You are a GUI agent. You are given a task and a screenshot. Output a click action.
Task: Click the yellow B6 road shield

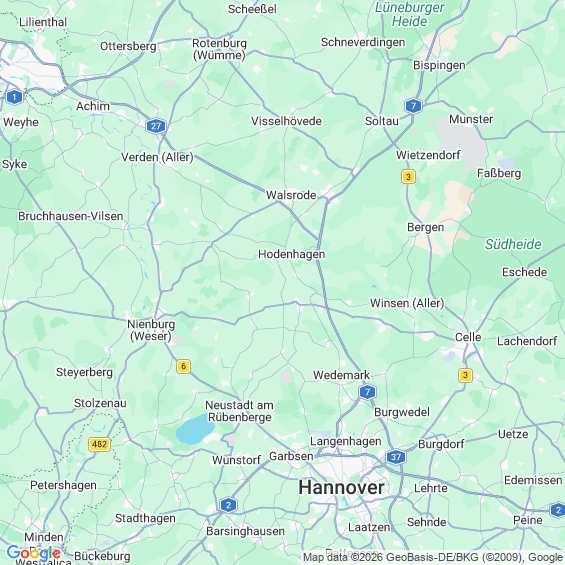(183, 366)
